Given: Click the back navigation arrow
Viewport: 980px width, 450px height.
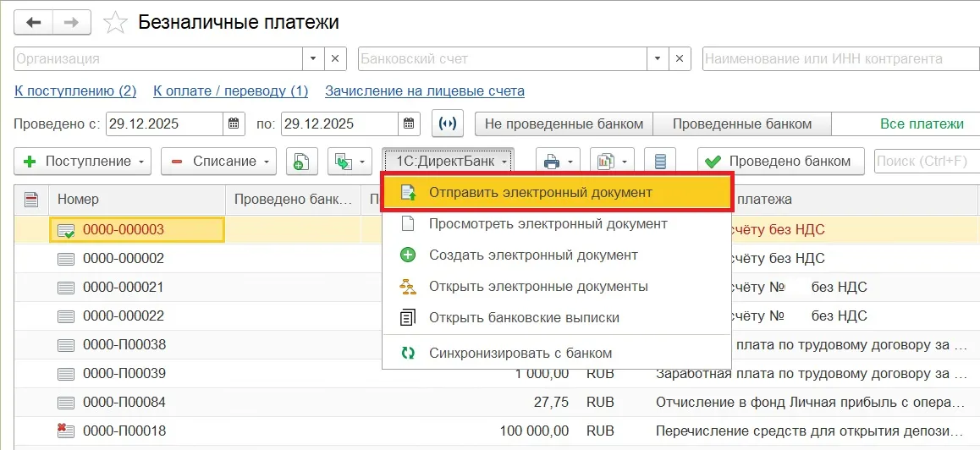Looking at the screenshot, I should click(x=34, y=23).
